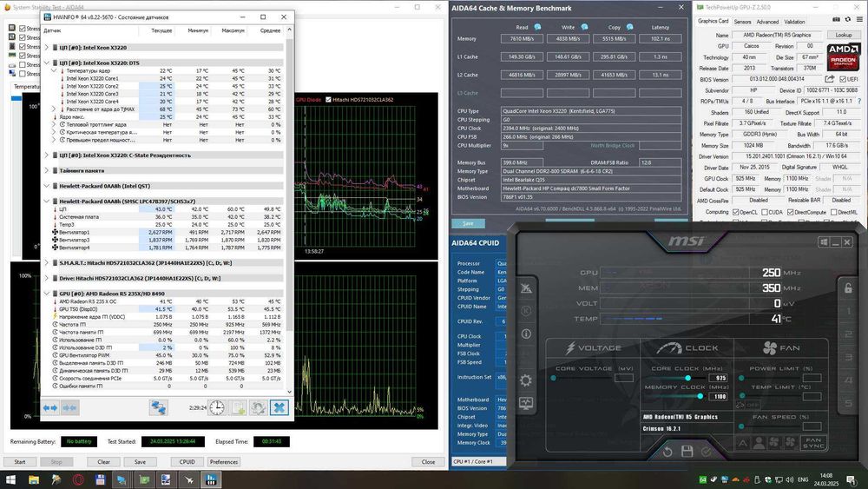Screen dimensions: 868x489
Task: Toggle GPU-Z DirectCompute checkbox
Action: (x=791, y=212)
